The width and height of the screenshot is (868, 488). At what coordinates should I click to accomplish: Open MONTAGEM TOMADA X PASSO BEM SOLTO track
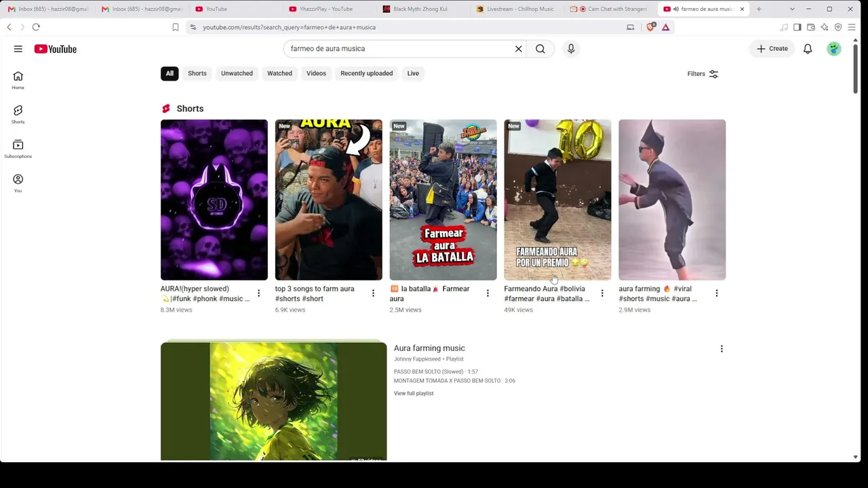coord(454,381)
